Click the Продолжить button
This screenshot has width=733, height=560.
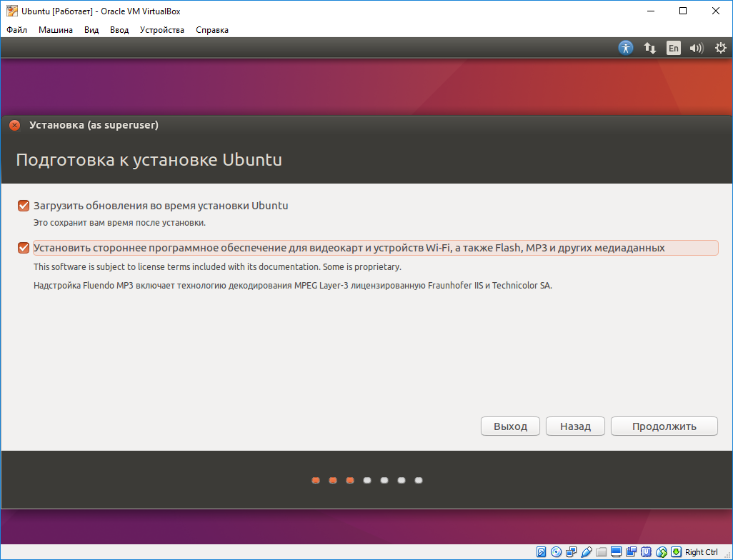[x=664, y=426]
